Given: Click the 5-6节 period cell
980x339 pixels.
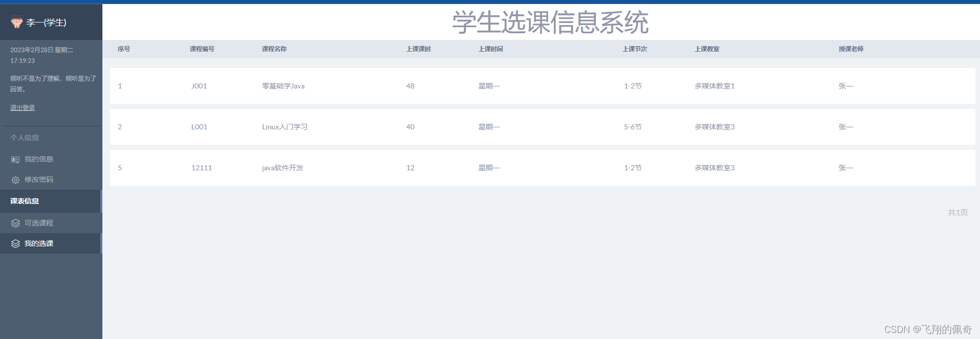Looking at the screenshot, I should 633,127.
